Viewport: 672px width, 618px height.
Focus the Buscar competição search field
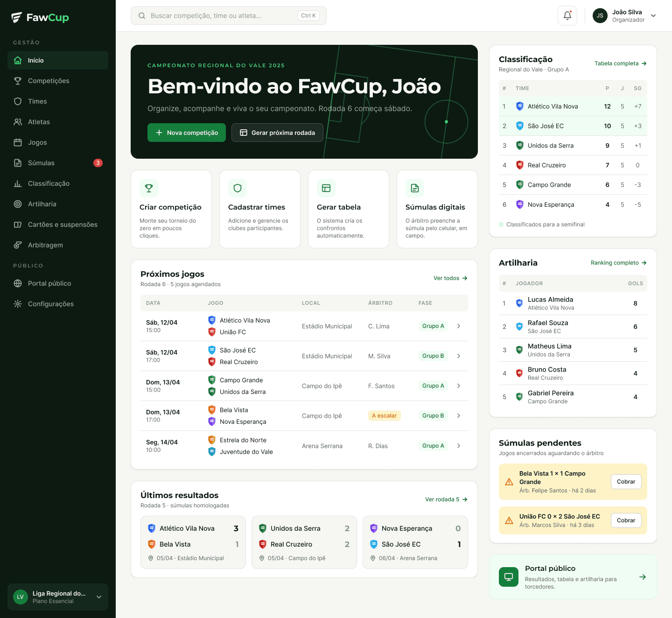tap(229, 16)
